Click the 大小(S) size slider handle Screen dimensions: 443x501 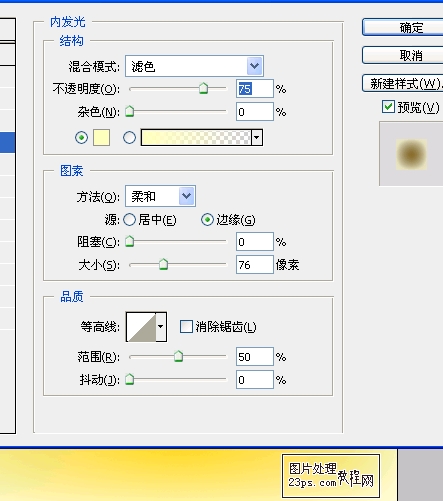click(163, 264)
